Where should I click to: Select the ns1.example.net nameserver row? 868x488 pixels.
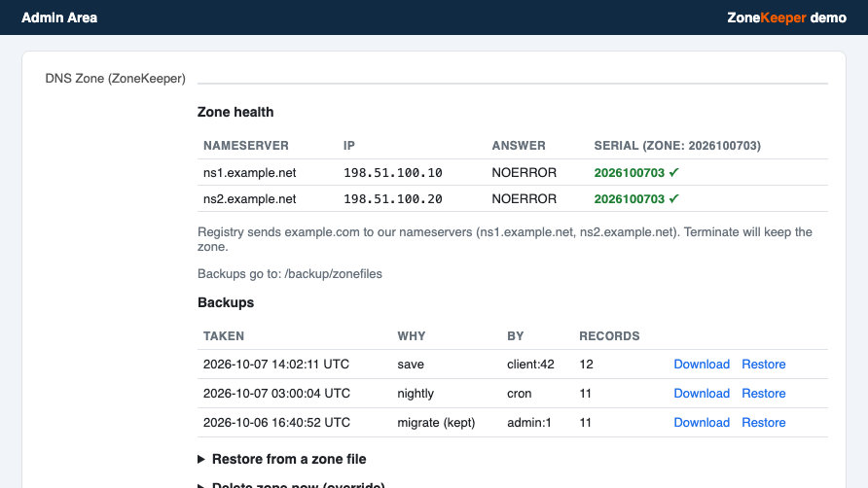click(x=513, y=173)
